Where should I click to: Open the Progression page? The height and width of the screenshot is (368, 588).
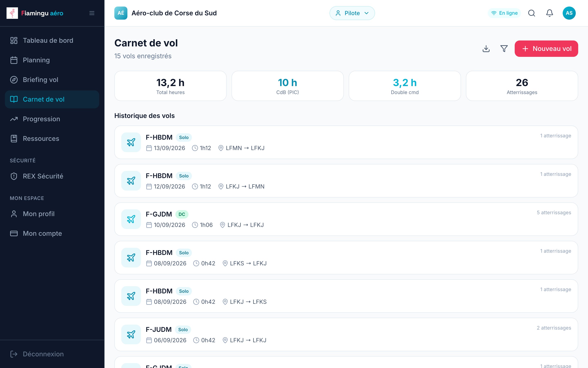(x=52, y=119)
